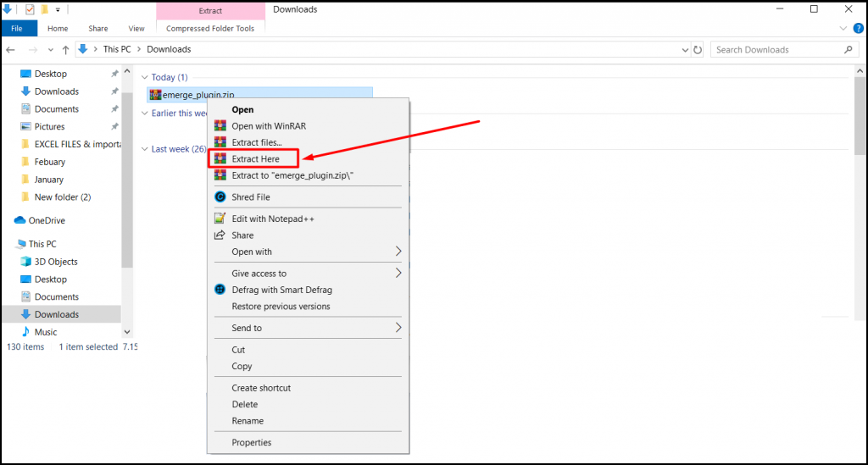The width and height of the screenshot is (868, 465).
Task: Click the up arrow navigation icon
Action: pyautogui.click(x=66, y=50)
